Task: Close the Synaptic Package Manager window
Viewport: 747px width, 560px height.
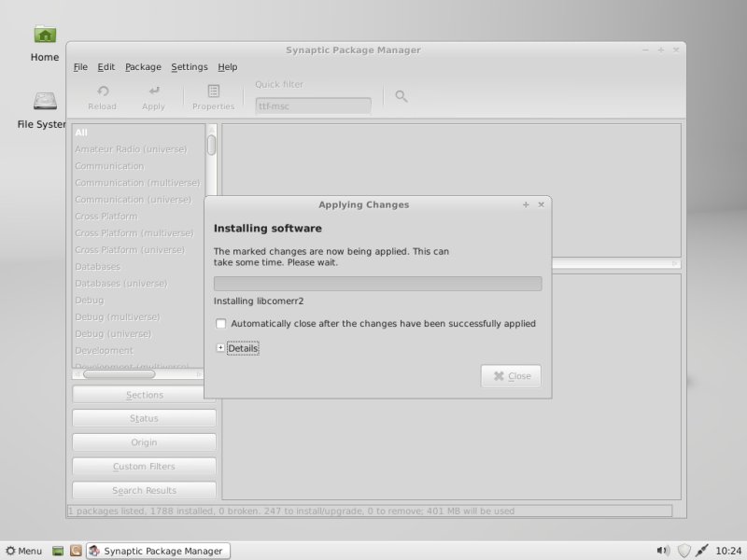Action: (675, 50)
